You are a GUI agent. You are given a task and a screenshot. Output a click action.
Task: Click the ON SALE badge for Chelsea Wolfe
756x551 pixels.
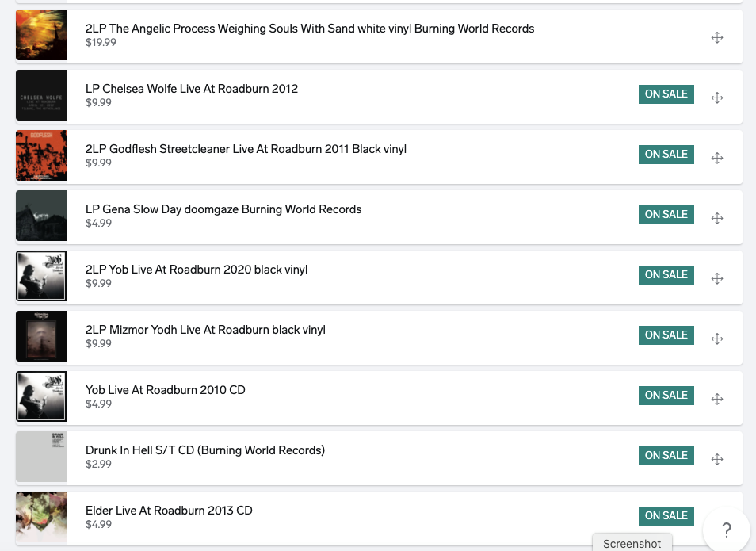(x=666, y=94)
